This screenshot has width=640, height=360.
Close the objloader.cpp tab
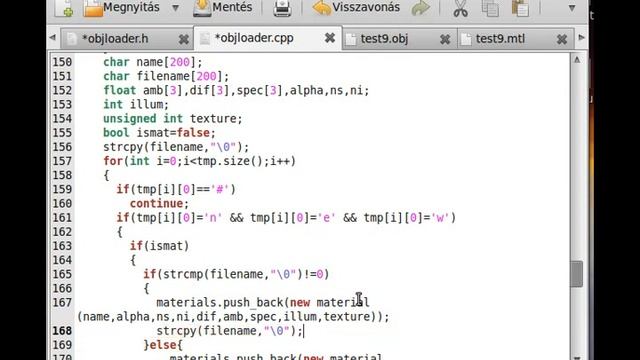pos(330,38)
